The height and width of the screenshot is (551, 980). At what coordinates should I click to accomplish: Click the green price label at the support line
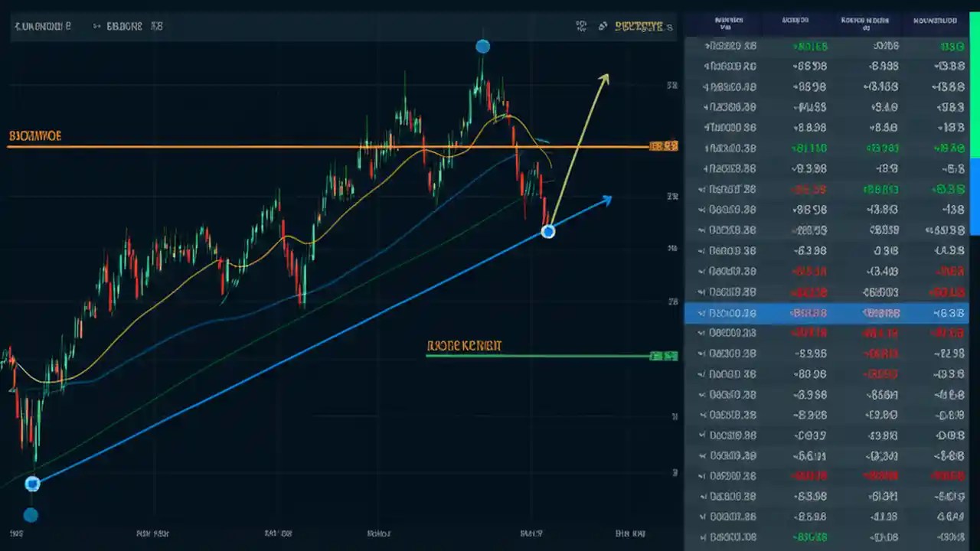[x=664, y=355]
